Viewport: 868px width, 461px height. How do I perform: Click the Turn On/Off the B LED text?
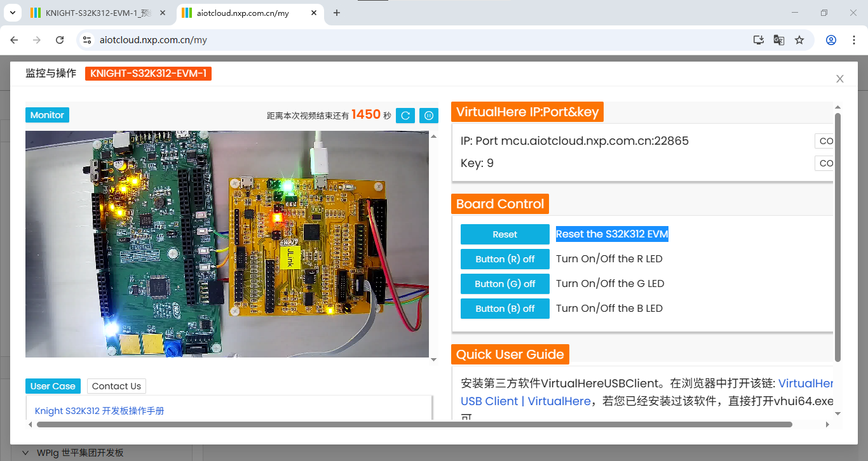(x=609, y=309)
